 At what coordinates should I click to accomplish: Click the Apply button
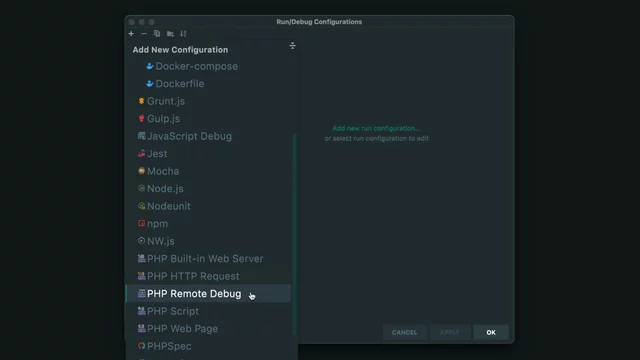coord(450,332)
